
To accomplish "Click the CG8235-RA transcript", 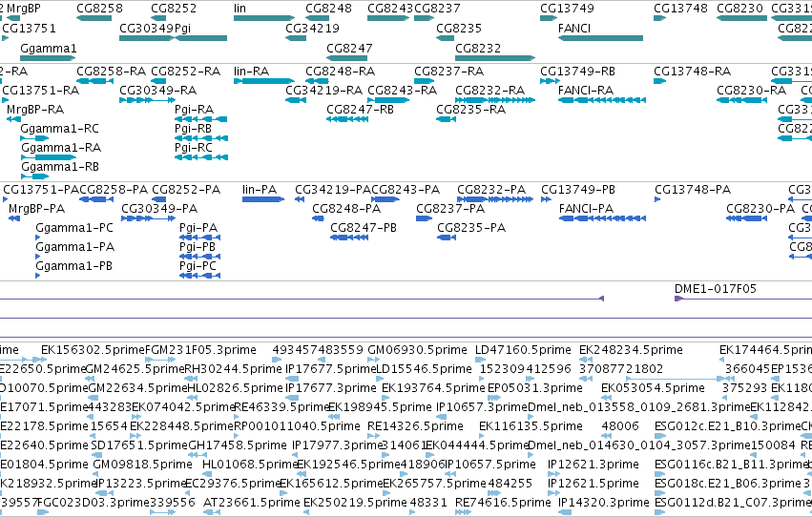I will coord(446,119).
